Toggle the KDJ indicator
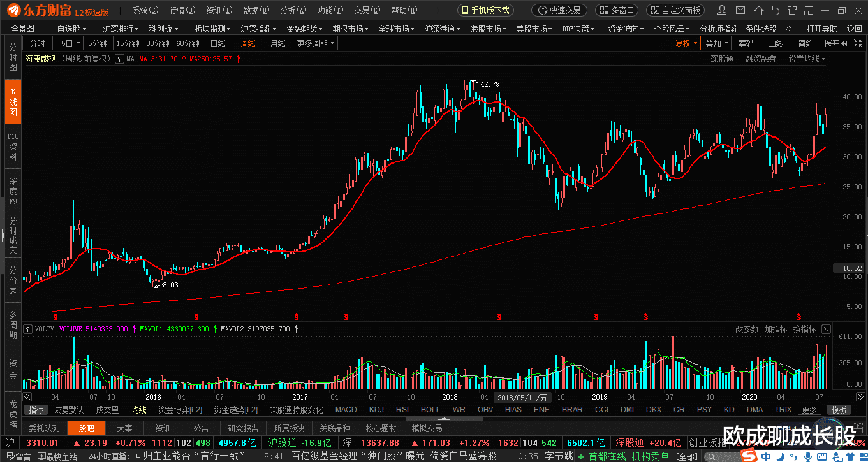The image size is (868, 462). point(376,410)
